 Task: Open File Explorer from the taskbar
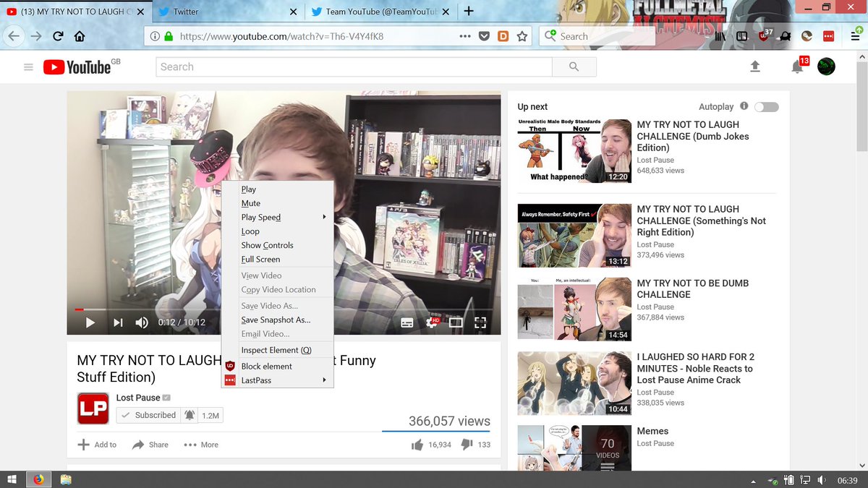point(65,480)
